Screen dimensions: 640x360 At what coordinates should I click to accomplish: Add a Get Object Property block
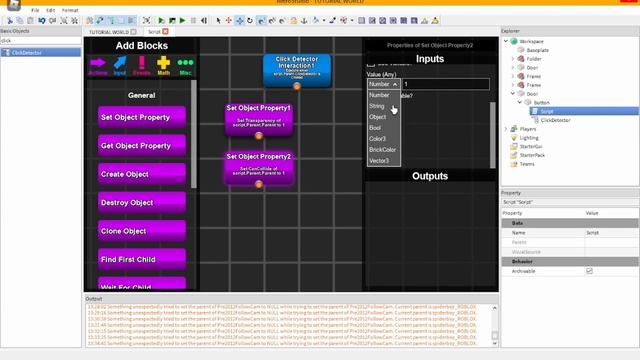coord(142,146)
